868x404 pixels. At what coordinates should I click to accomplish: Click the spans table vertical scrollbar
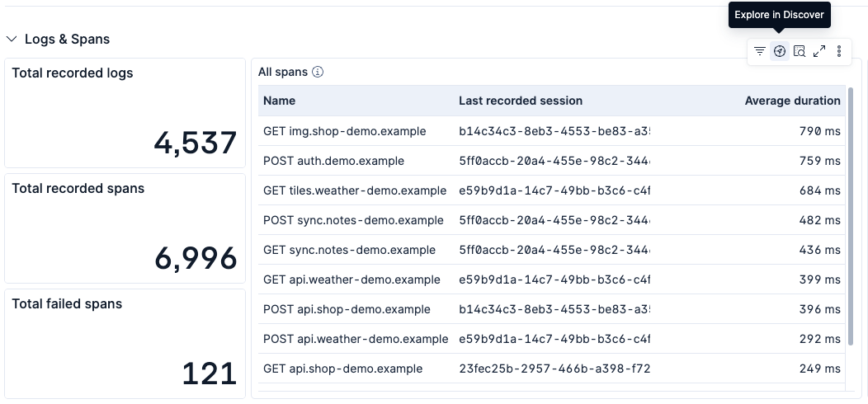click(851, 216)
